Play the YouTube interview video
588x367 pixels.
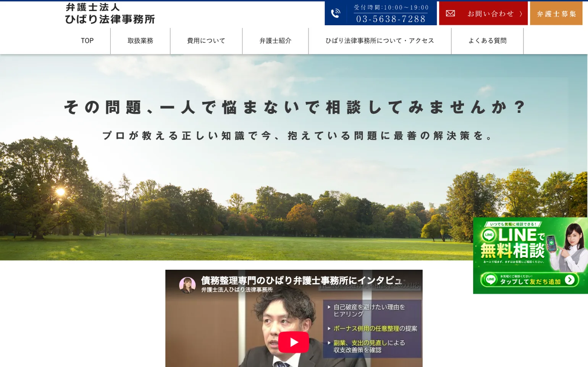[293, 342]
